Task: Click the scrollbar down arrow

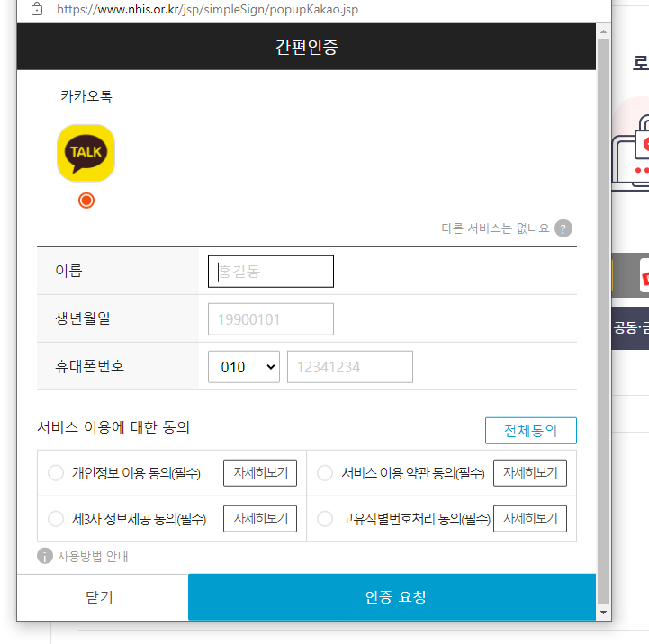Action: click(x=603, y=613)
